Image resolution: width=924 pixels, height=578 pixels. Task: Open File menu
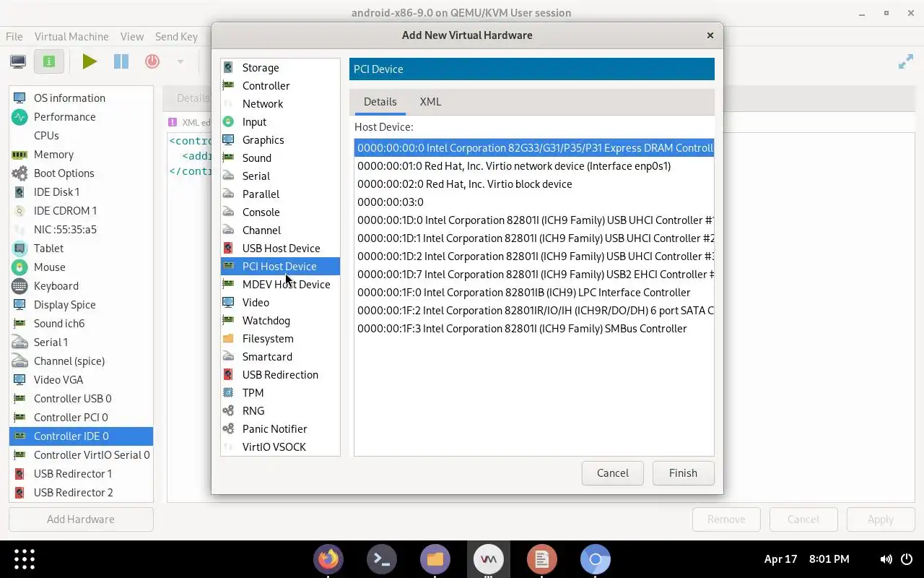14,36
